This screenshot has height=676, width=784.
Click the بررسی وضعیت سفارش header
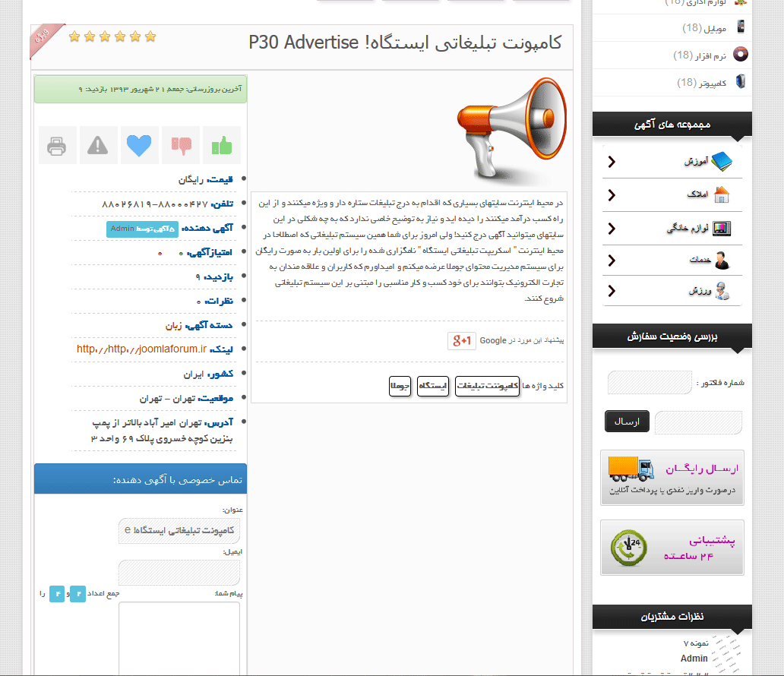pos(672,336)
